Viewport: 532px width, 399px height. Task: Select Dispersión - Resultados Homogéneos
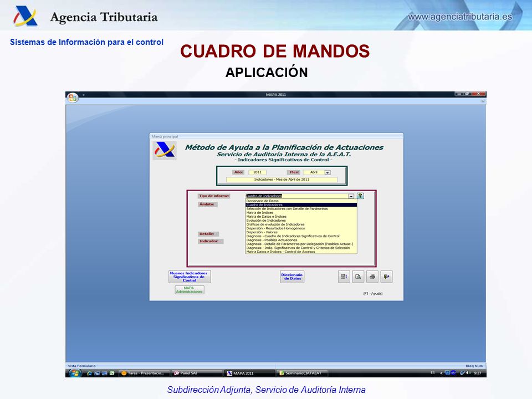point(301,228)
